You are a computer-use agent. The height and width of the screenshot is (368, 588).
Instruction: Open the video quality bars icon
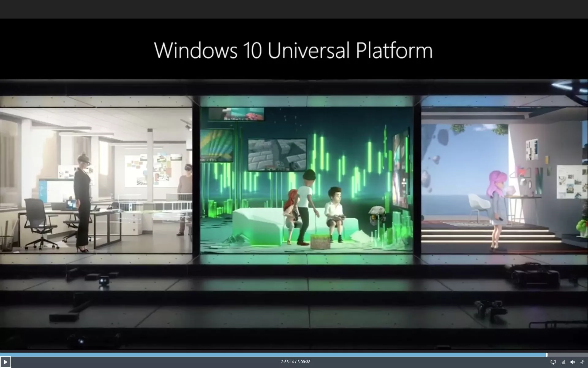[x=563, y=362]
